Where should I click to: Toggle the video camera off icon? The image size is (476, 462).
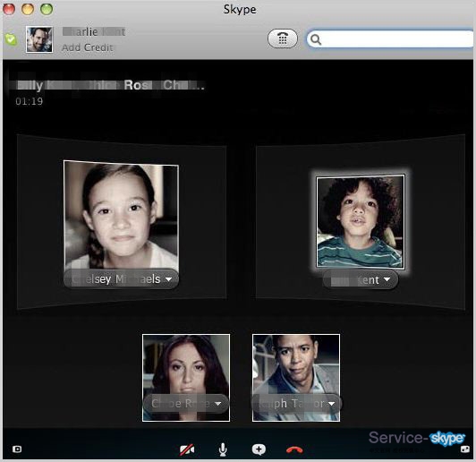pyautogui.click(x=187, y=449)
